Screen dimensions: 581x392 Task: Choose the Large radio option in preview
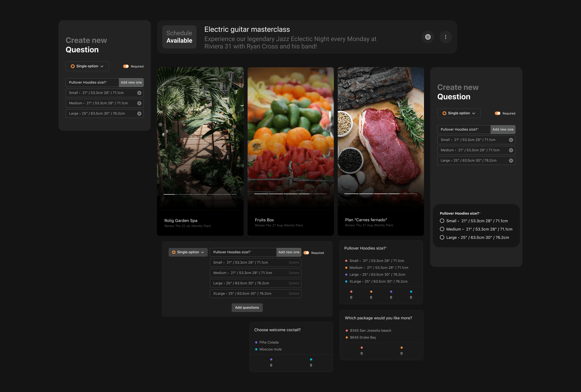tap(442, 238)
